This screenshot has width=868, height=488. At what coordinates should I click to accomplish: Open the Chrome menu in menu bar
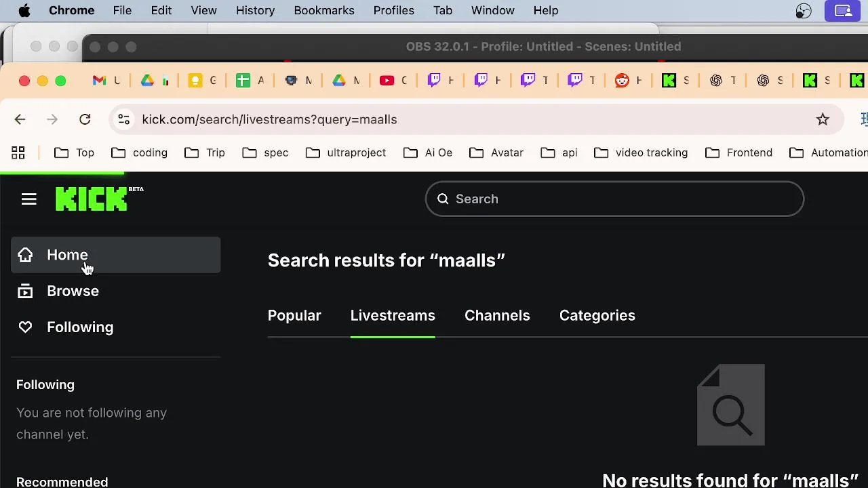click(72, 11)
